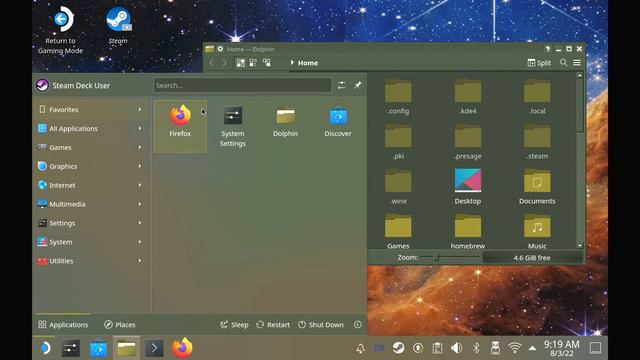Open Discover from the favorites grid
This screenshot has width=640, height=360.
(x=338, y=122)
